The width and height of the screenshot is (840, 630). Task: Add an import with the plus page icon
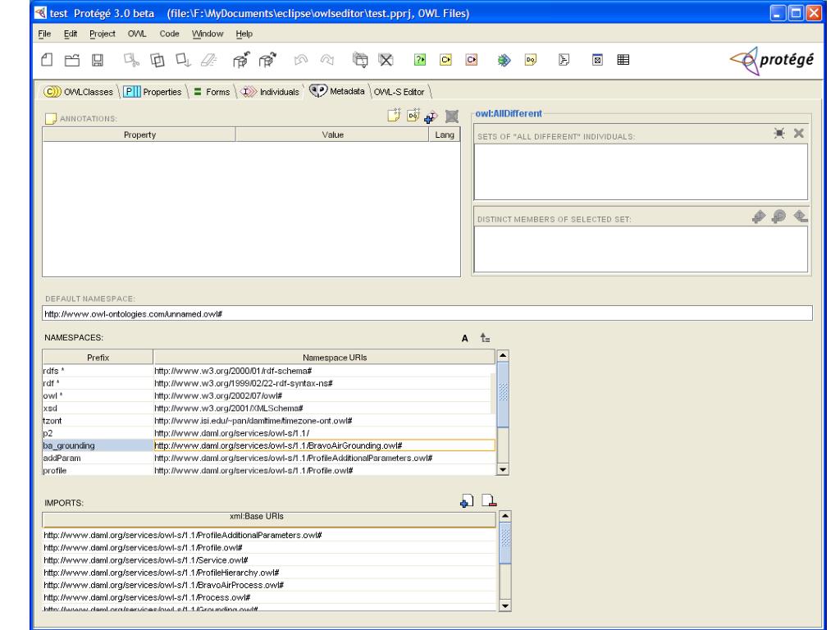[467, 501]
